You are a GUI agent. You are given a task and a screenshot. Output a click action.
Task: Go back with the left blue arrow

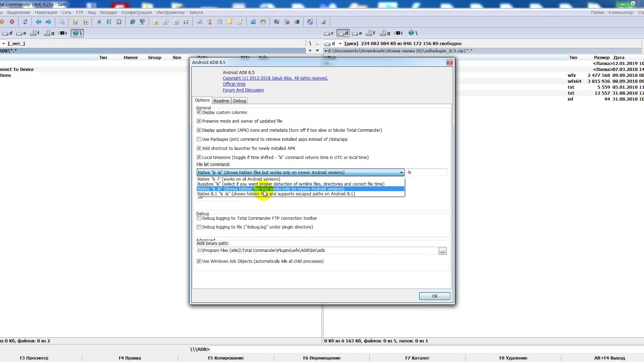click(38, 22)
